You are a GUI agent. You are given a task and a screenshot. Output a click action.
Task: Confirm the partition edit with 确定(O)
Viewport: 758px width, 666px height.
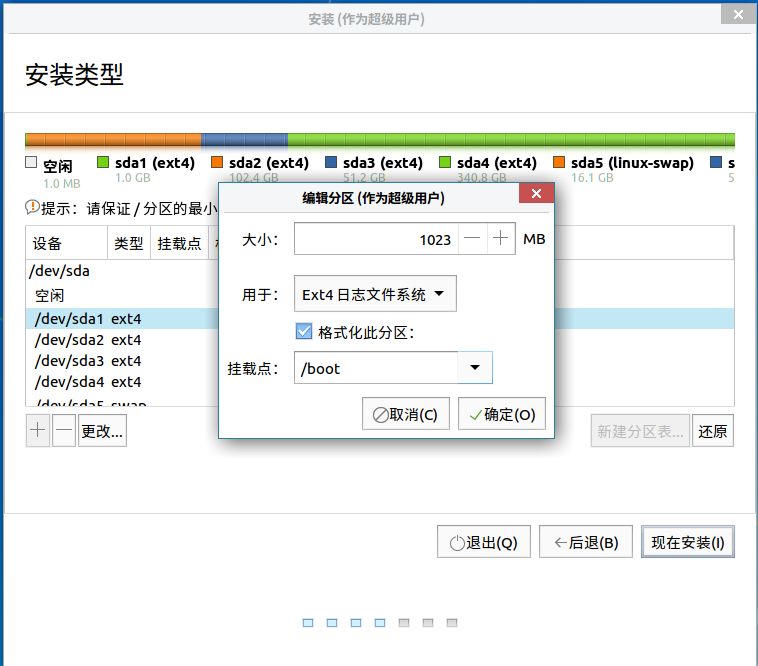(502, 414)
